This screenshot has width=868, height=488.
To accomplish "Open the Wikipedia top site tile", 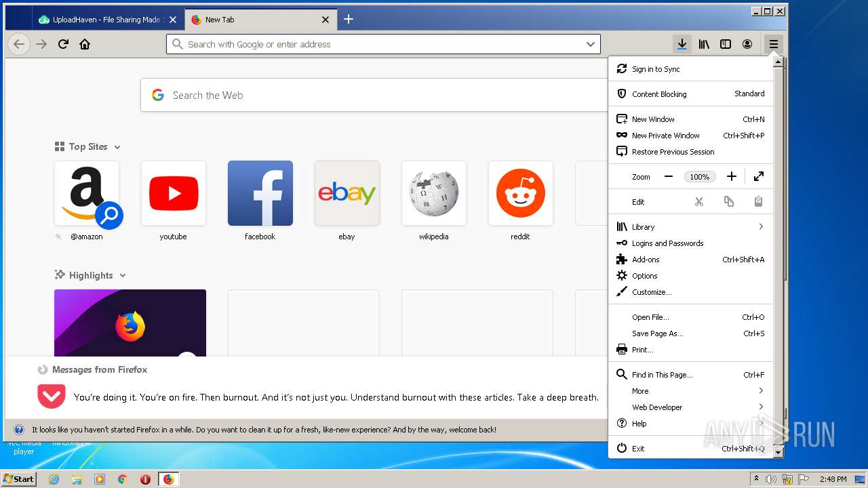I will [x=434, y=193].
